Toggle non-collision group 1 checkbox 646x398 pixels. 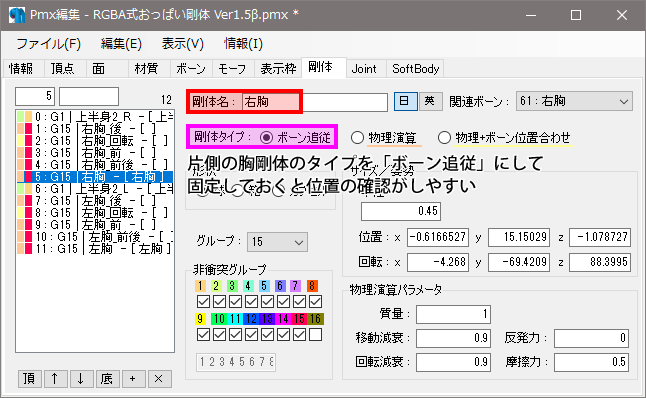click(203, 302)
